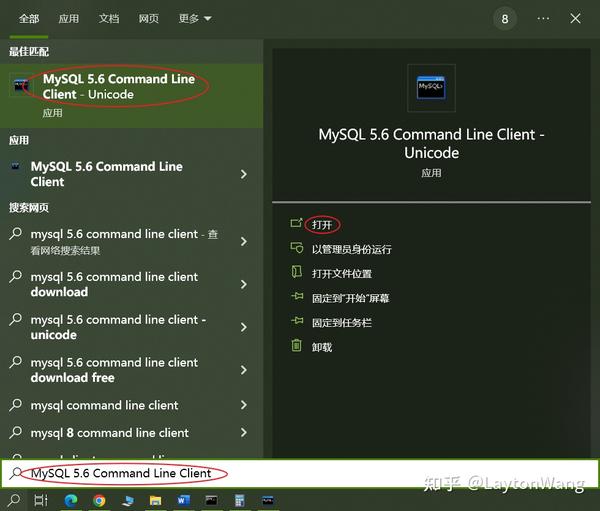Open Google Chrome from the taskbar
Screen dimensions: 600x511
tap(99, 500)
